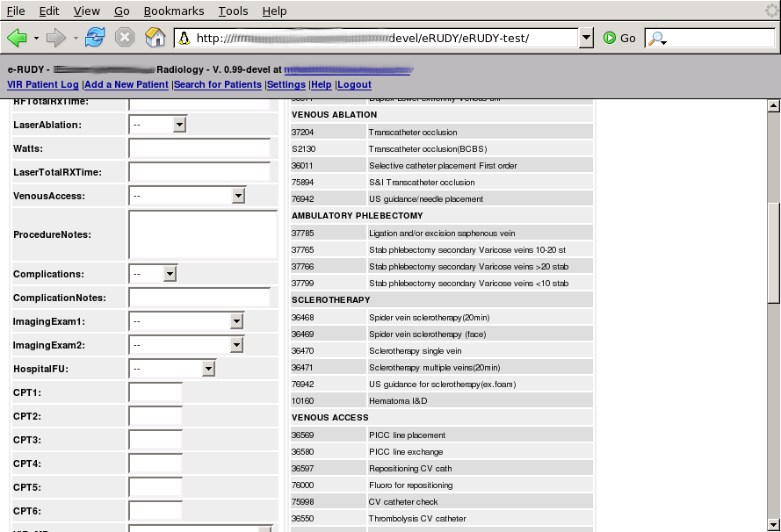Click the search engine magnifier icon
The width and height of the screenshot is (781, 532).
(656, 39)
